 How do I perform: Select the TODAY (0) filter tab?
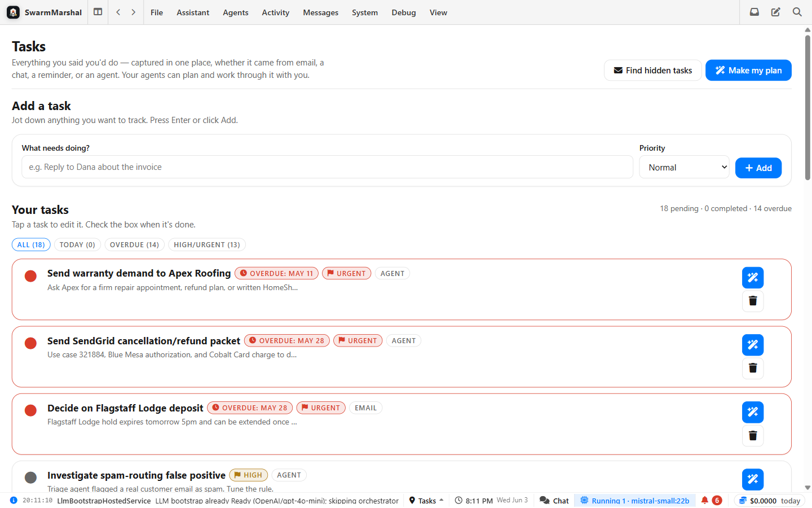[x=77, y=244]
